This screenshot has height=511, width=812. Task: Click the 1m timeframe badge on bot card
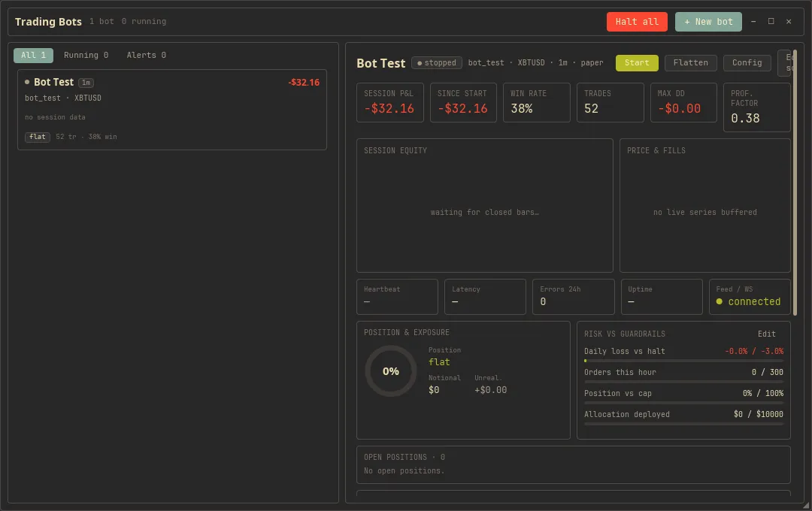point(86,83)
